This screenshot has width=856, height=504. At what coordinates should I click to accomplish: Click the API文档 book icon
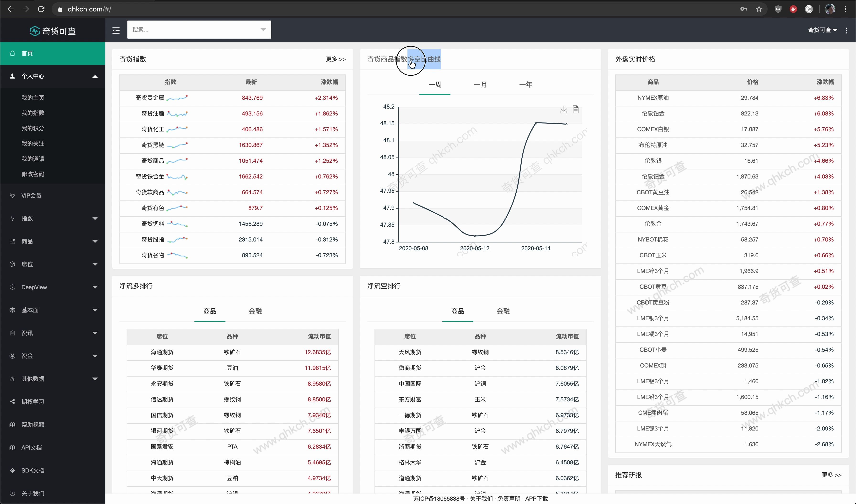(13, 447)
